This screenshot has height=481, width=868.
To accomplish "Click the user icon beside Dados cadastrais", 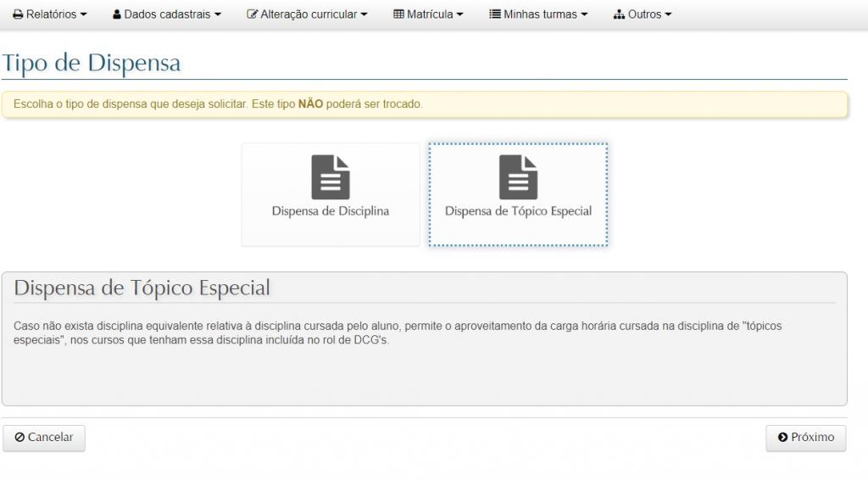I will 117,14.
